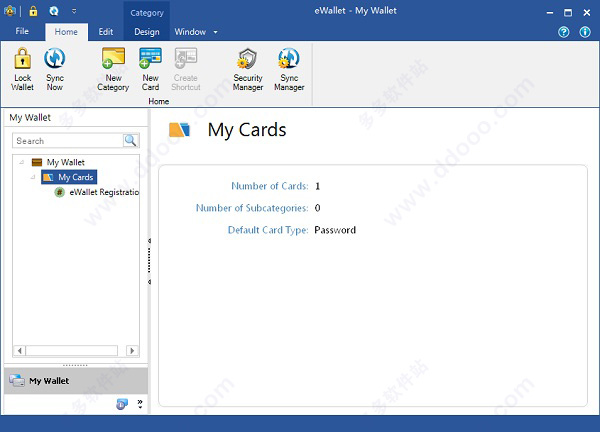
Task: Click the Number of Cards label
Action: point(270,186)
